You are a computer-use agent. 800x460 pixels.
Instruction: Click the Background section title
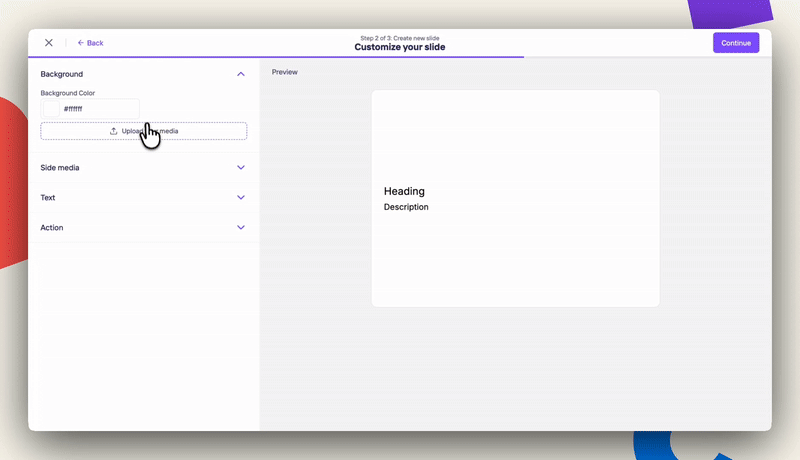pyautogui.click(x=62, y=74)
